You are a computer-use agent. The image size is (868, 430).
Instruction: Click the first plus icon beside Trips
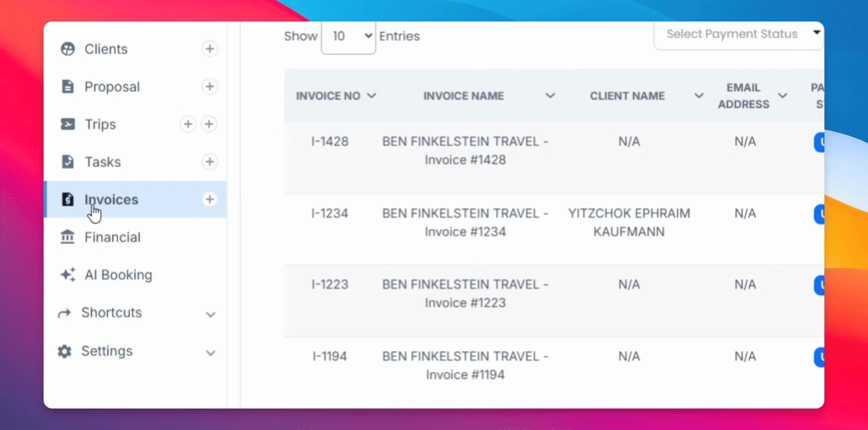188,124
